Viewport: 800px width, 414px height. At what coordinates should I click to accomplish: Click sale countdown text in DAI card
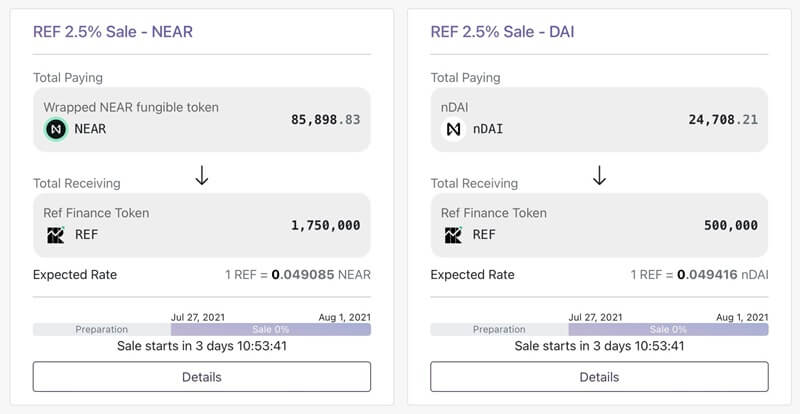[599, 346]
